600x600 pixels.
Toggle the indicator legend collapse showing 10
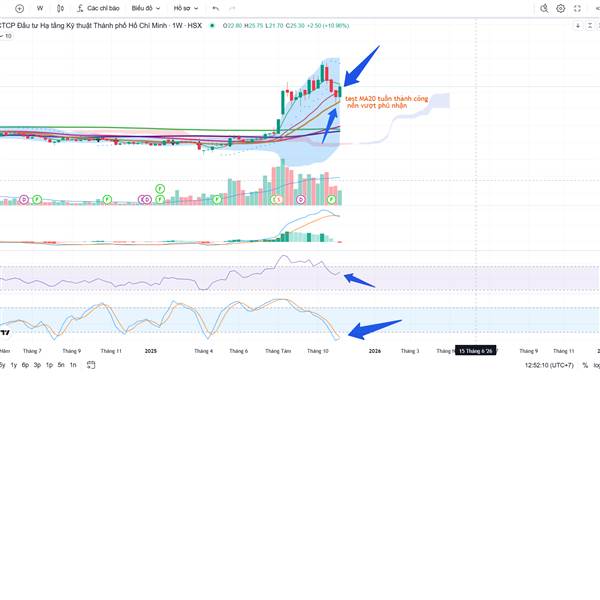click(x=6, y=36)
